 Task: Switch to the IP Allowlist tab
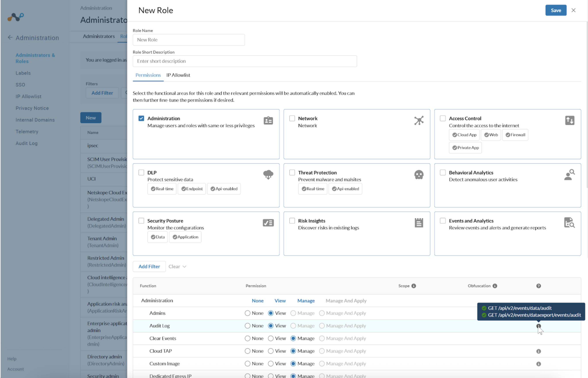(178, 75)
